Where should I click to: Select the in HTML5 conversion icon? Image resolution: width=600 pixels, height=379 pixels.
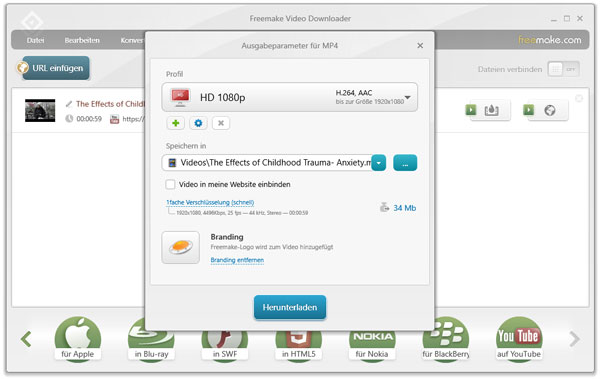tap(298, 346)
